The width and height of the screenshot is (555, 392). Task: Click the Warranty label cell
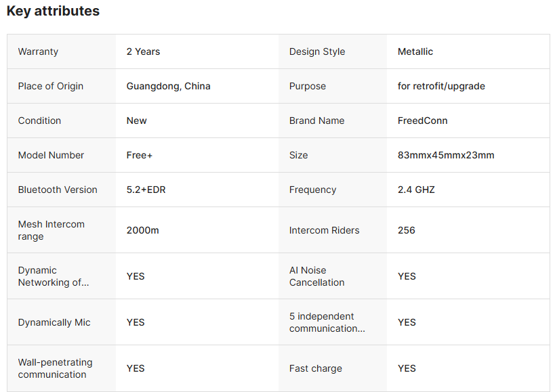[38, 51]
